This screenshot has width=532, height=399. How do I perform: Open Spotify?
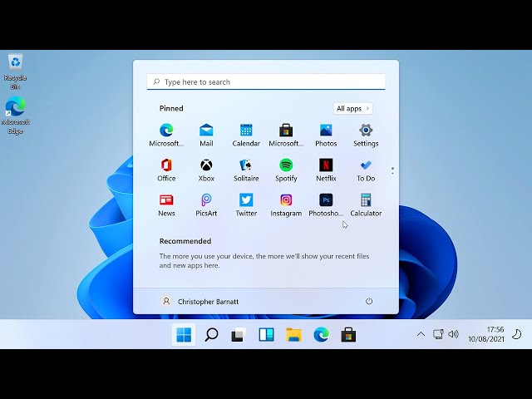(286, 170)
